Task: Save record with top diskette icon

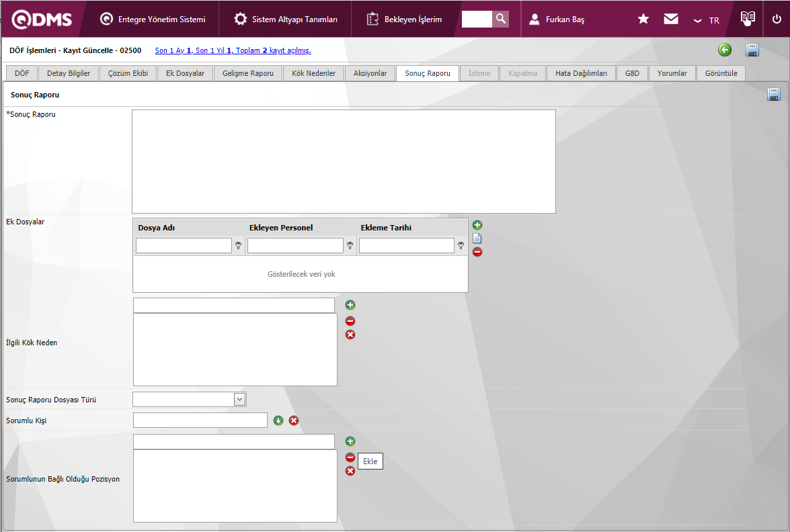Action: click(x=752, y=50)
